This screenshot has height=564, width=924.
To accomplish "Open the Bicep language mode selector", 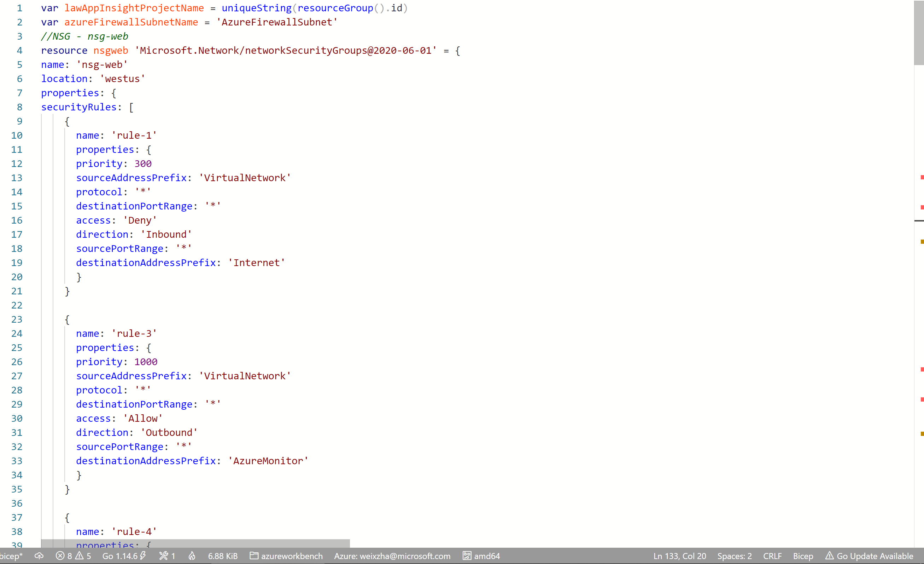I will pos(803,556).
